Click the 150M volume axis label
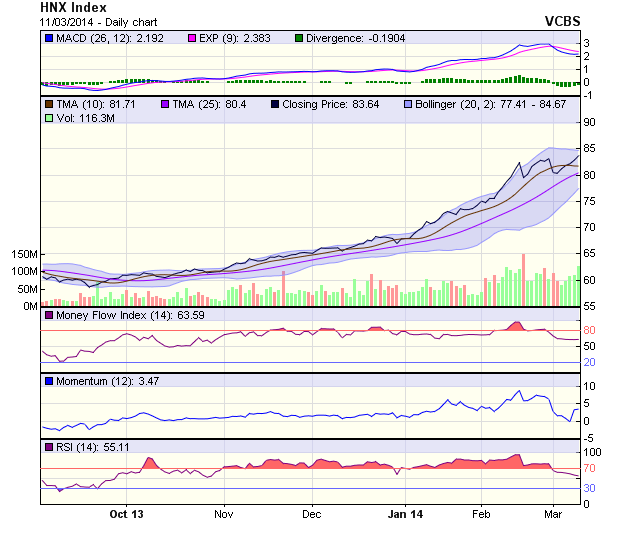This screenshot has height=535, width=620. [21, 254]
